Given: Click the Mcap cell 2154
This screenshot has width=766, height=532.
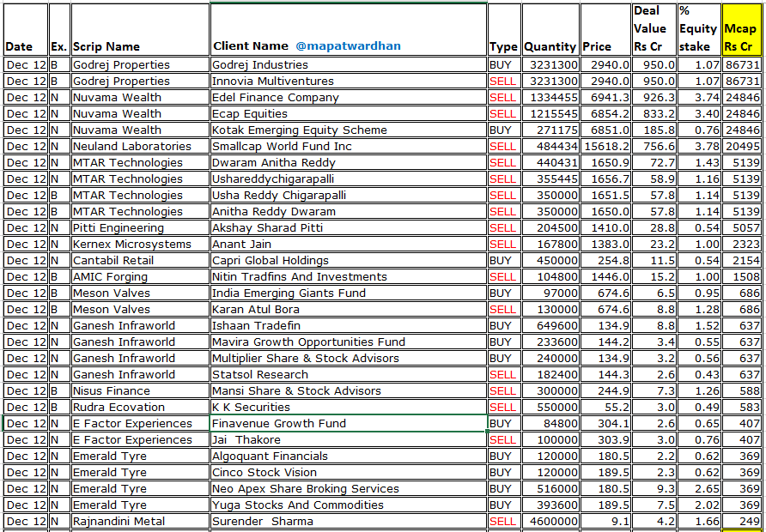Looking at the screenshot, I should tap(741, 260).
